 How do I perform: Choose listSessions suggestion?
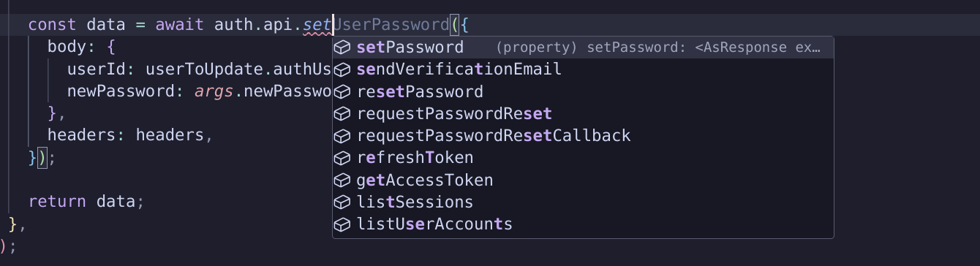(583, 202)
